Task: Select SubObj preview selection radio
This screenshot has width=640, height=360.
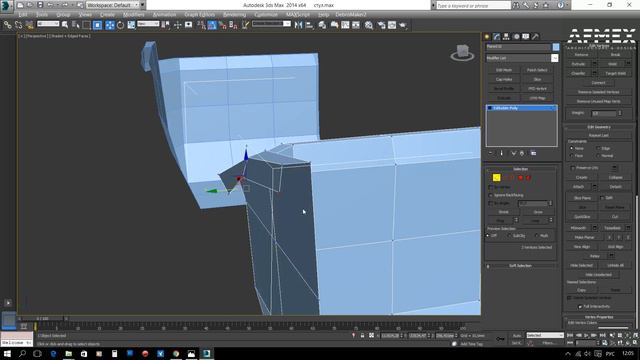Action: tap(509, 236)
